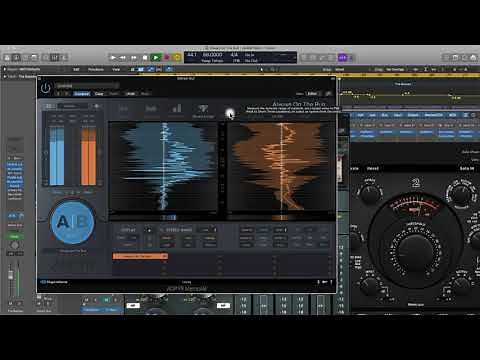Select the orange reference track slot
Screen dimensions: 480x360
[140, 256]
